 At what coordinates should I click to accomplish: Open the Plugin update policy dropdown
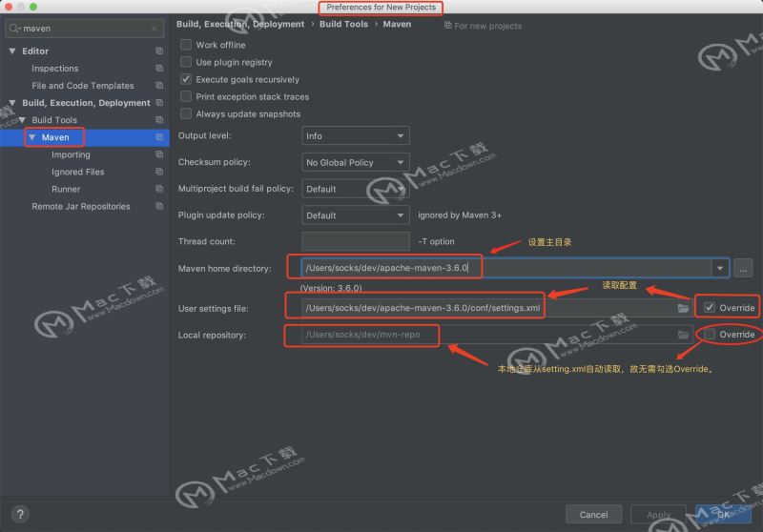(x=355, y=215)
